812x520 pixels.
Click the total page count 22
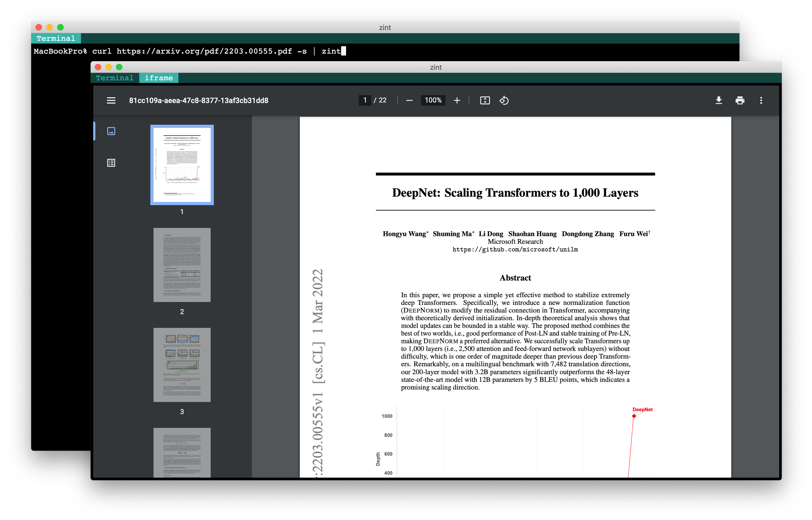tap(382, 100)
